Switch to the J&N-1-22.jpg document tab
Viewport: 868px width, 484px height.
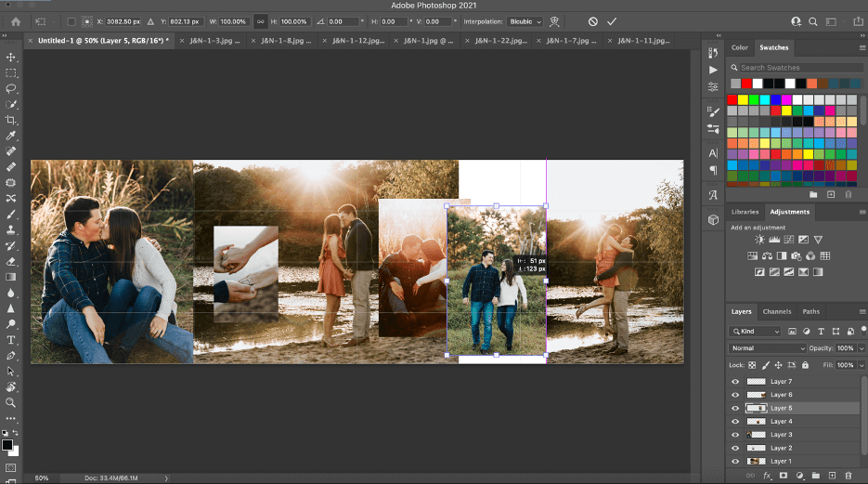pos(501,41)
